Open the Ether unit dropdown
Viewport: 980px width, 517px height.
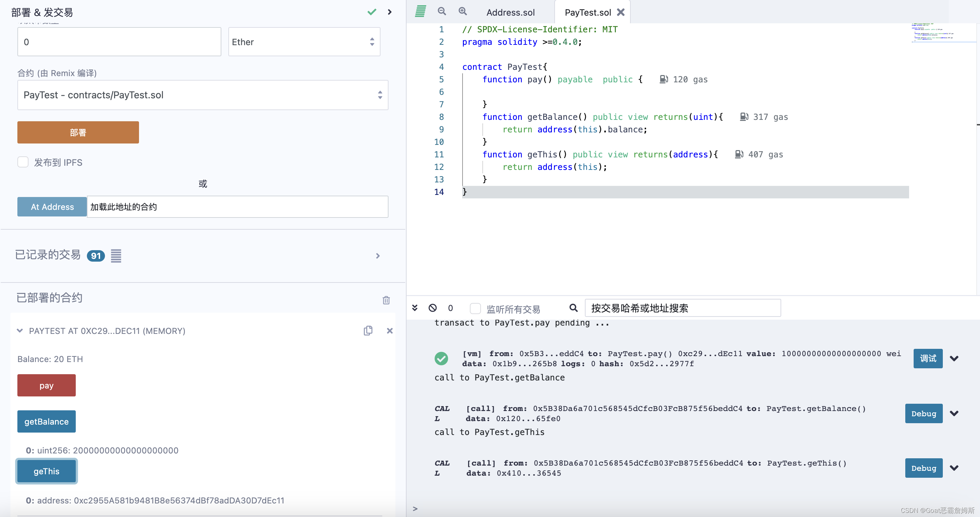click(304, 42)
